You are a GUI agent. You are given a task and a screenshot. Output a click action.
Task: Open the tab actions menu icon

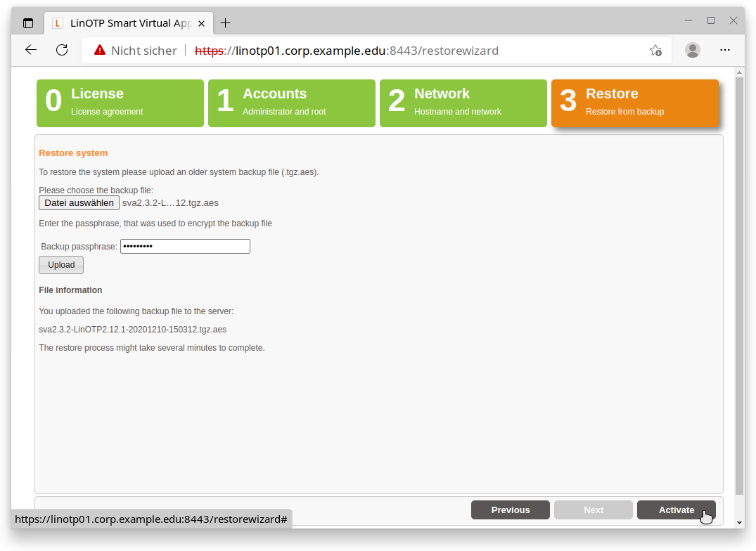pos(28,23)
